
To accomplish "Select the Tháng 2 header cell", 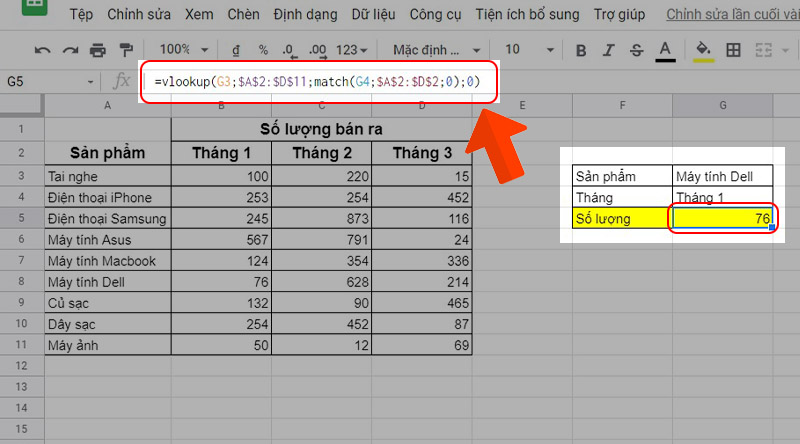I will (321, 153).
